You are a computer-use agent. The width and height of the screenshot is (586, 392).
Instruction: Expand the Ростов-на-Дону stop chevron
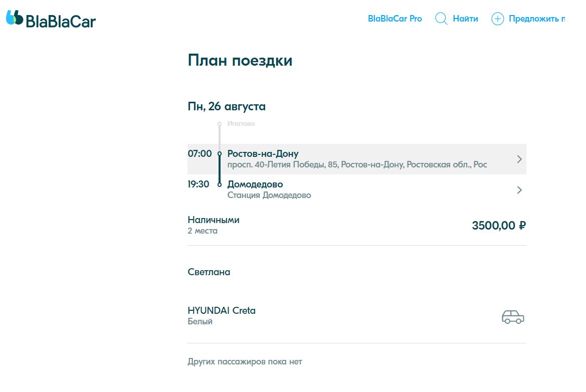coord(519,159)
